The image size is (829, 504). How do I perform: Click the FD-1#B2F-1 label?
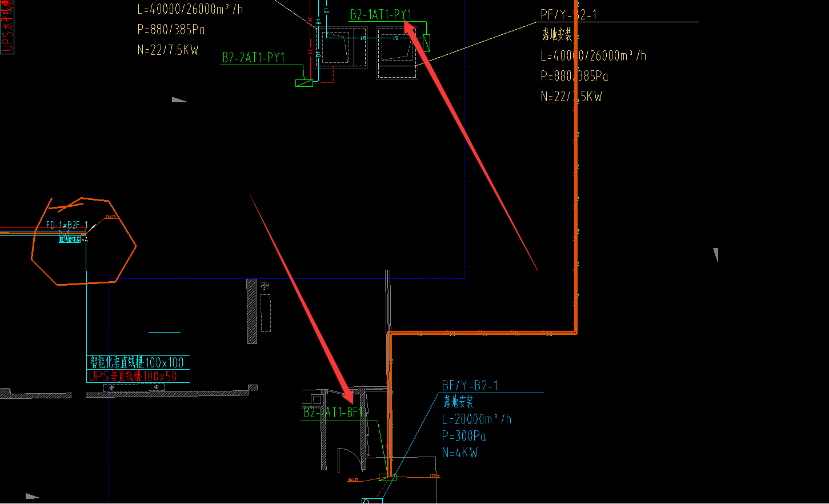coord(67,225)
